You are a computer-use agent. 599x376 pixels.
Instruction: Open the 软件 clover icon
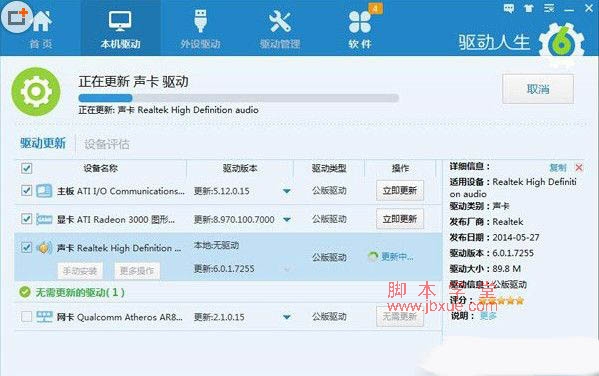[360, 22]
